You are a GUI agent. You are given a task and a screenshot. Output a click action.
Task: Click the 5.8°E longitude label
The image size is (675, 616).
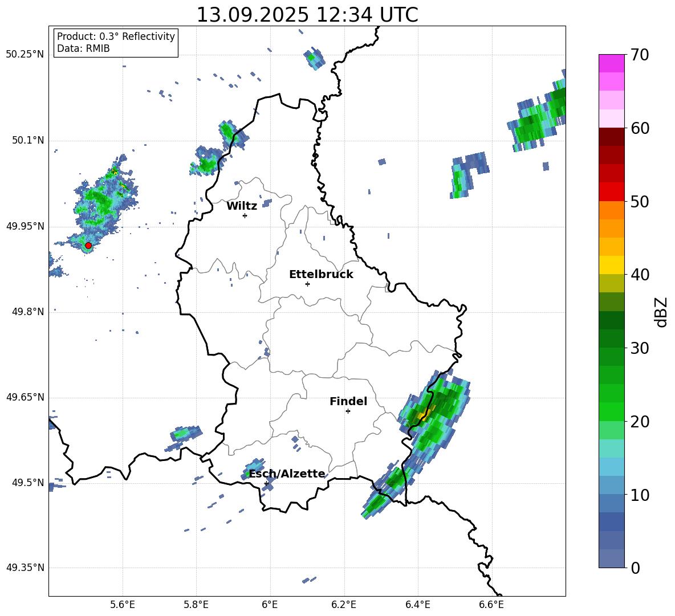(x=196, y=605)
